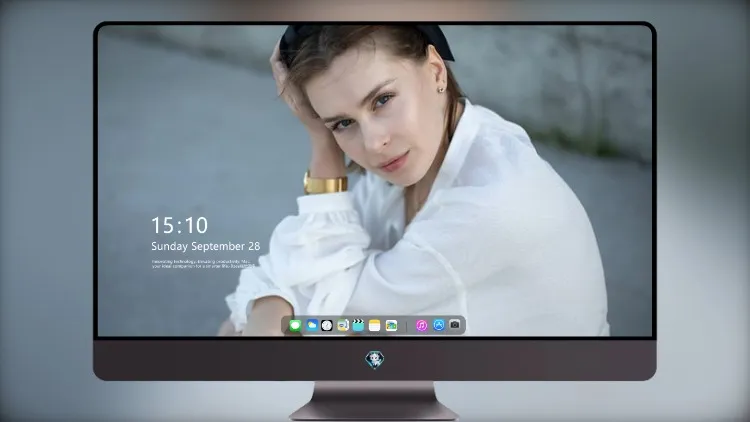Launch the blue App Store icon
The height and width of the screenshot is (422, 750).
pos(439,325)
